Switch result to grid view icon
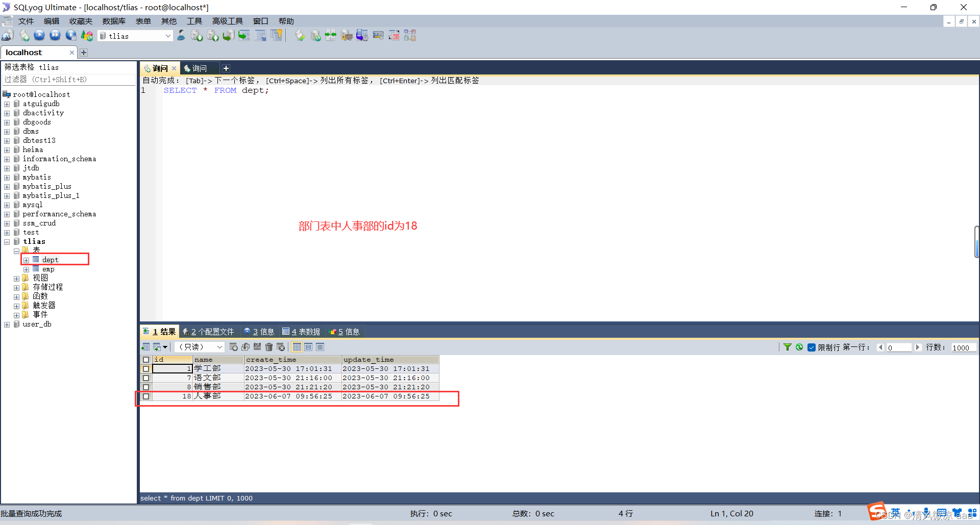Screen dimensions: 980x525 297,347
